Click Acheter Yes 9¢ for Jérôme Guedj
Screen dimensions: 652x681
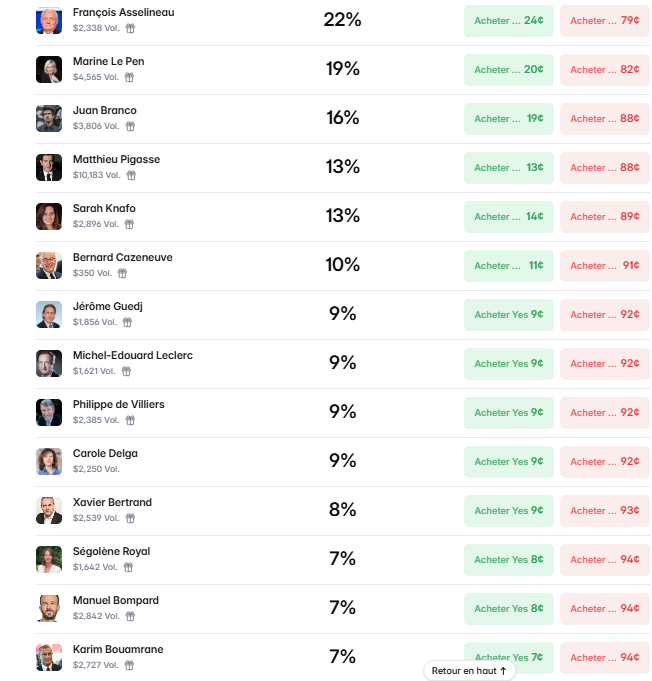pos(509,315)
